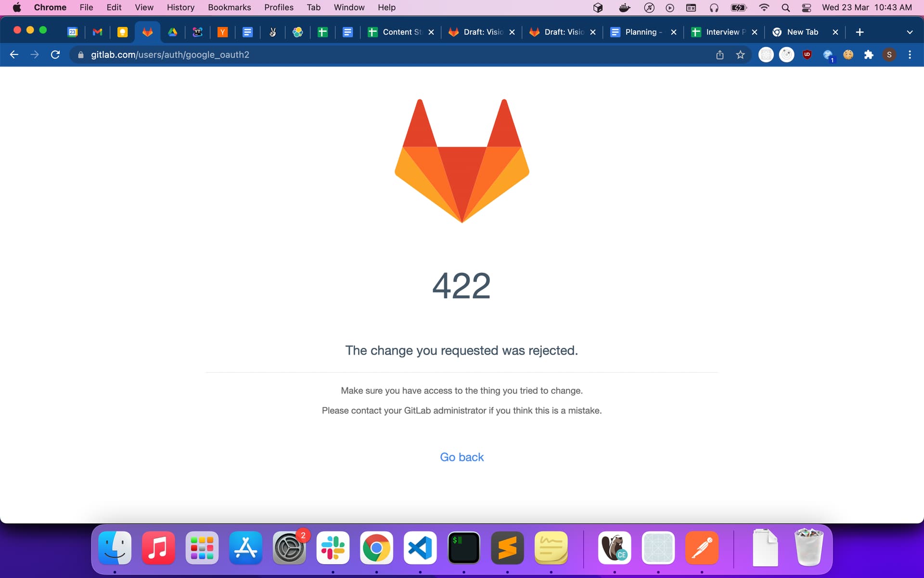
Task: Open the pinned Gmail tab
Action: [x=98, y=32]
